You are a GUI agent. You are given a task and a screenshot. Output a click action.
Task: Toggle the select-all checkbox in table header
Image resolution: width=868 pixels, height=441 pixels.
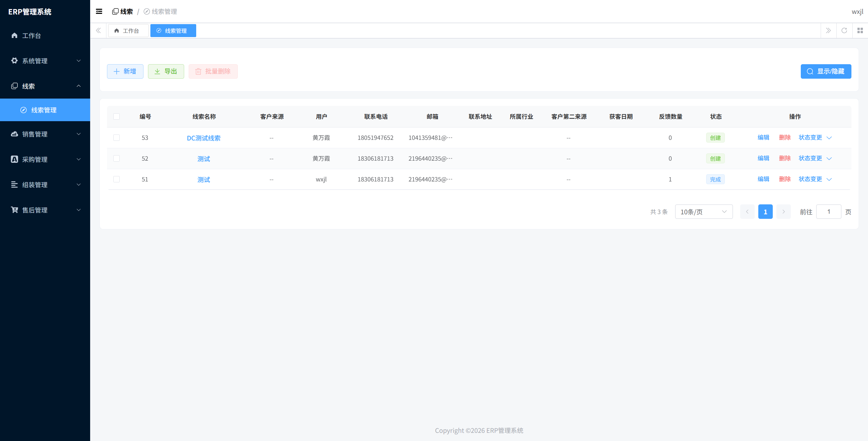[x=117, y=117]
